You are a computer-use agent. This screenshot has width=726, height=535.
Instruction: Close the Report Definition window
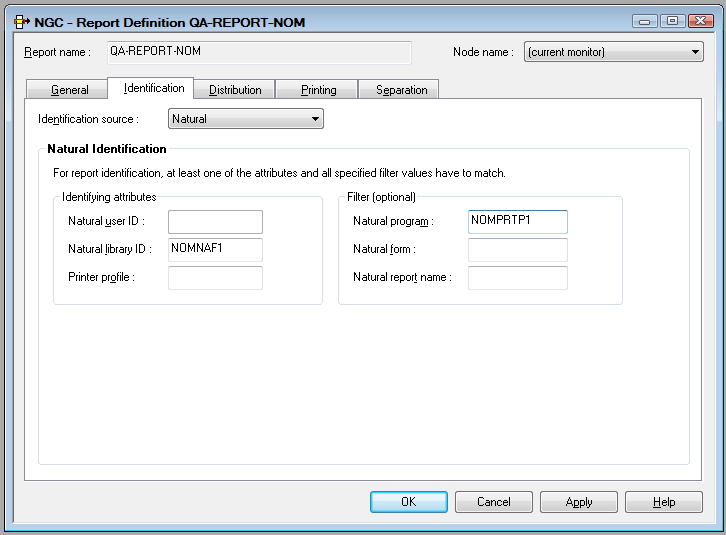tap(696, 21)
